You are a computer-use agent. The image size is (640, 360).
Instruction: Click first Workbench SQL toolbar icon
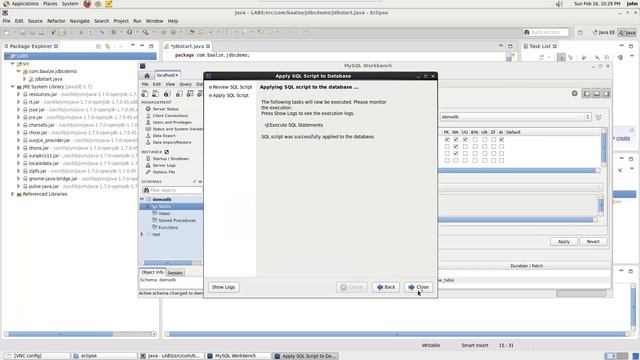(x=144, y=94)
